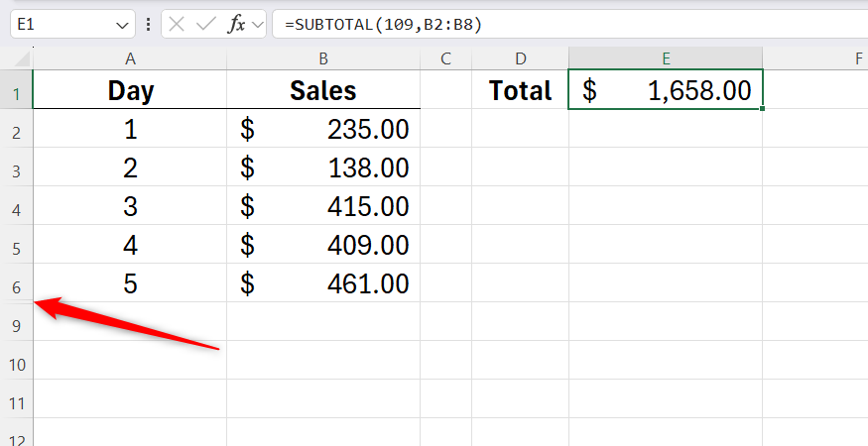Select the sales cell 415.00
Image resolution: width=868 pixels, height=446 pixels.
pyautogui.click(x=323, y=206)
